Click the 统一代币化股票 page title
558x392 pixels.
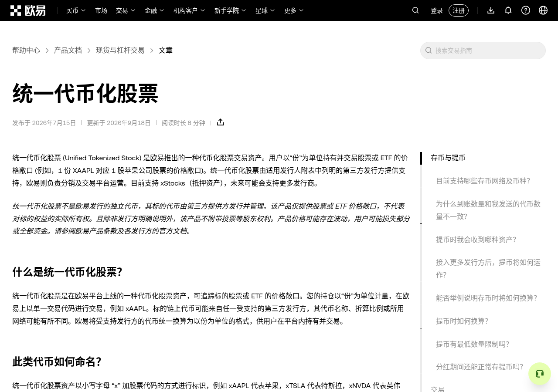[x=85, y=93]
